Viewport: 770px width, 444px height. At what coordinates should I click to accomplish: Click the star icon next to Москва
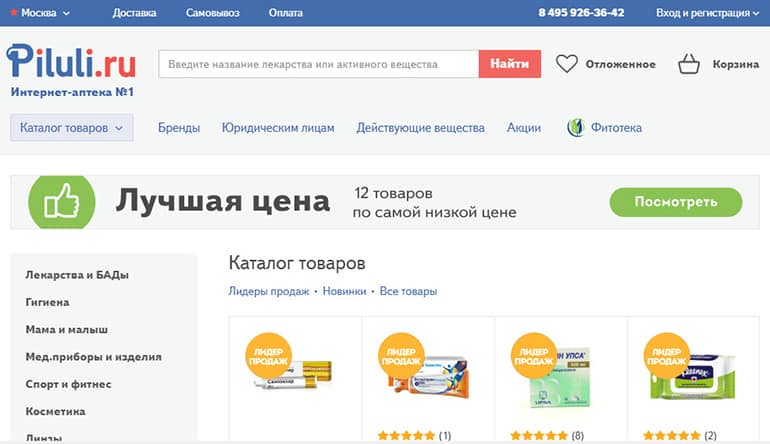[14, 12]
